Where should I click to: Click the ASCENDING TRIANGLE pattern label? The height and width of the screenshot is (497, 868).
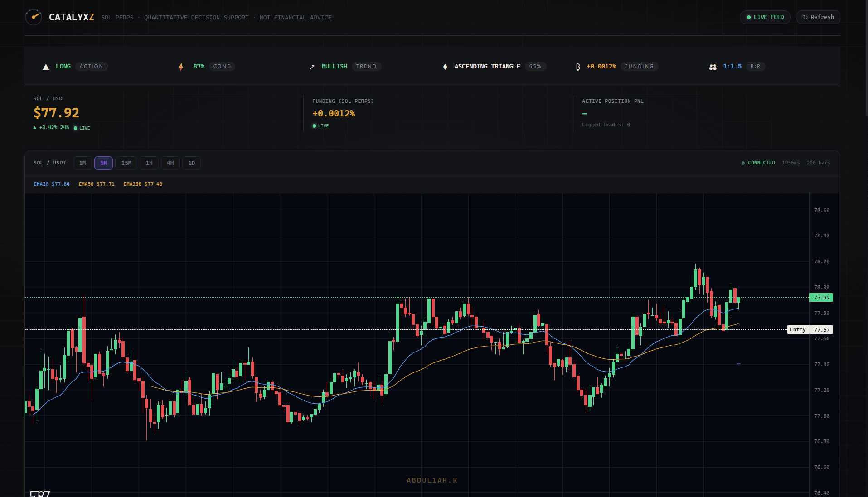coord(487,67)
